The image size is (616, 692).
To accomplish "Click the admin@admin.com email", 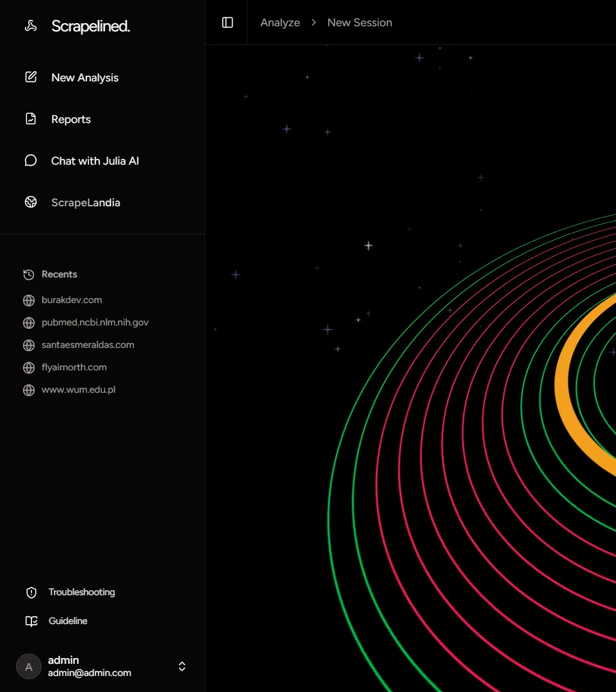I will click(89, 673).
